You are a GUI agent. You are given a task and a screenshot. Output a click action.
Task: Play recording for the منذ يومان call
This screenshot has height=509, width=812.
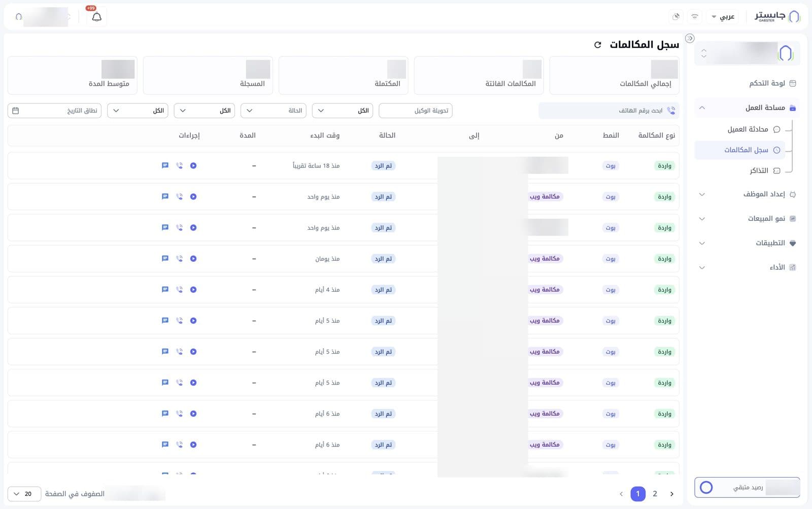(193, 258)
